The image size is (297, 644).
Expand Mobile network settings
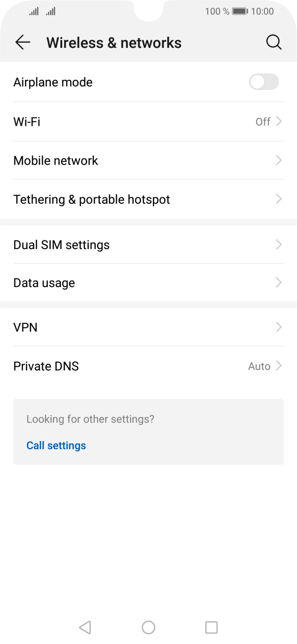click(x=148, y=160)
